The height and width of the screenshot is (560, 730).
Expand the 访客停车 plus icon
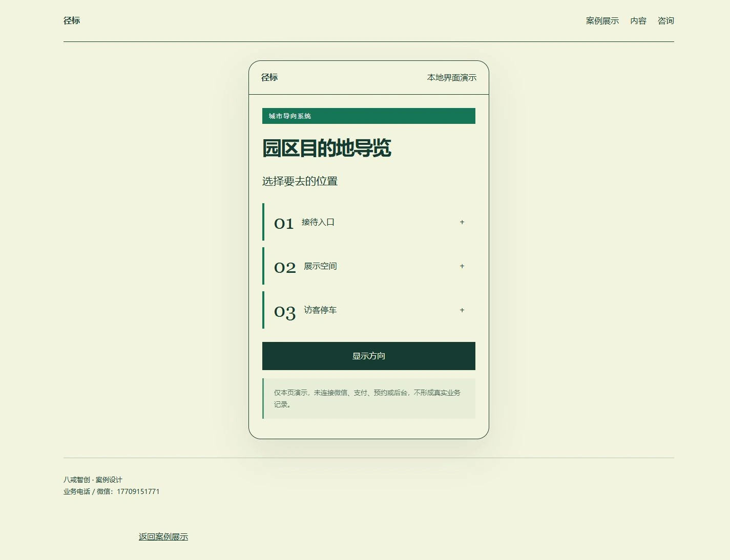pyautogui.click(x=462, y=310)
